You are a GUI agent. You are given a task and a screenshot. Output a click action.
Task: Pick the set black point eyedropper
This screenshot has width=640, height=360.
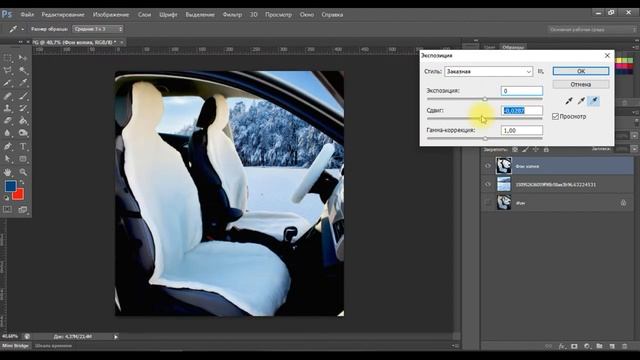click(569, 101)
